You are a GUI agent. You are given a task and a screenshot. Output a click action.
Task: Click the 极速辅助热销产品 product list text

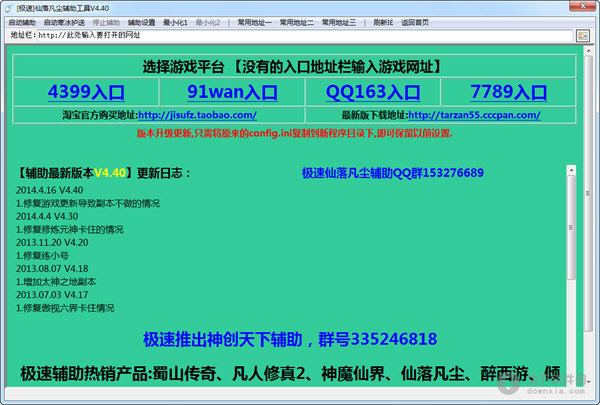pos(290,374)
